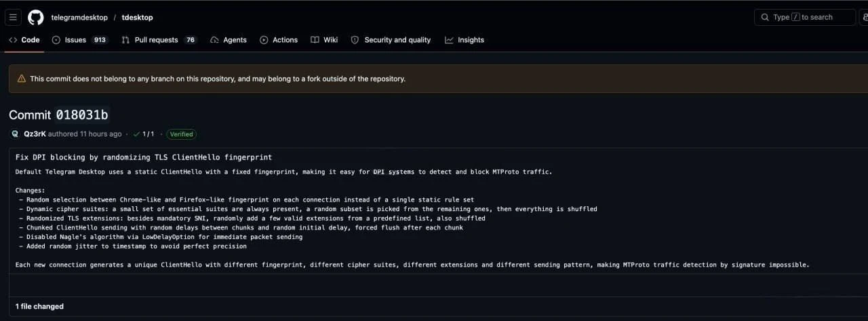Click the Verified badge
The width and height of the screenshot is (868, 321).
(x=182, y=134)
